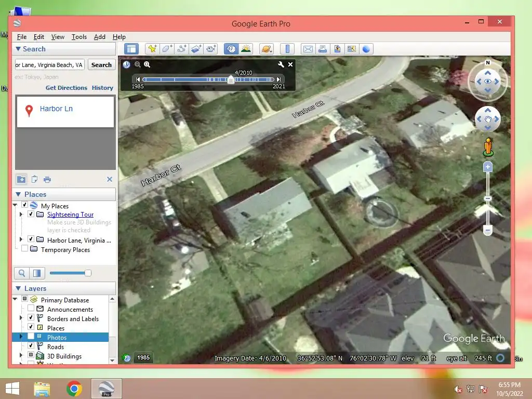Zoom out the historical timeline range
This screenshot has width=532, height=399.
[x=137, y=64]
